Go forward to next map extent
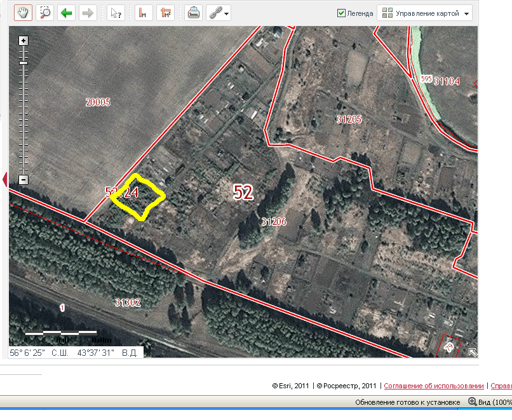Viewport: 512px width, 420px height. pos(88,13)
